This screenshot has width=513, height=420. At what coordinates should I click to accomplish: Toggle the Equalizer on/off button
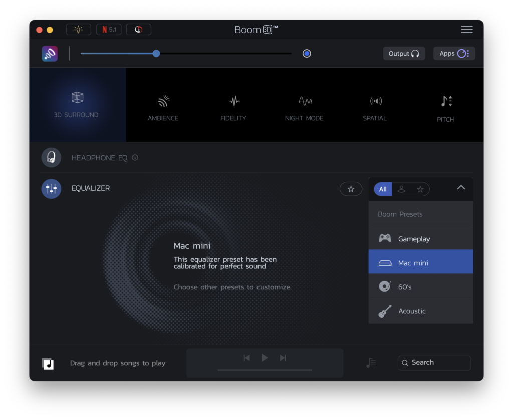pyautogui.click(x=52, y=189)
